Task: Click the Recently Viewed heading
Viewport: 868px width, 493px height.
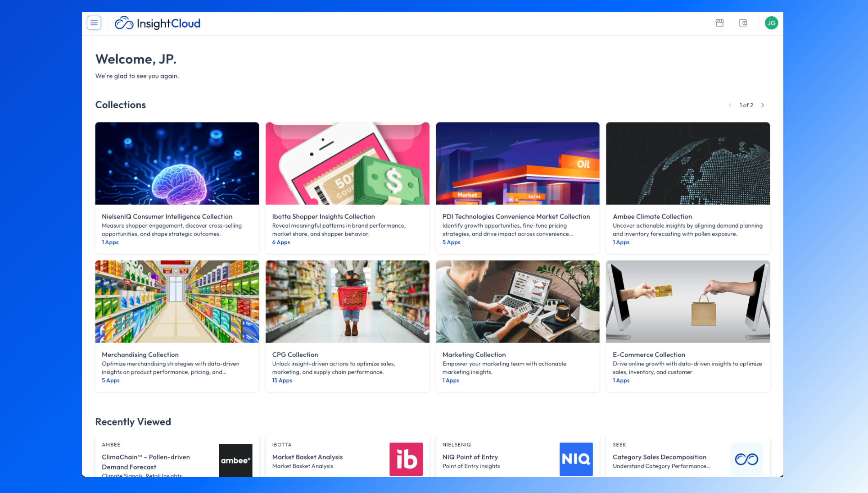Action: [133, 422]
